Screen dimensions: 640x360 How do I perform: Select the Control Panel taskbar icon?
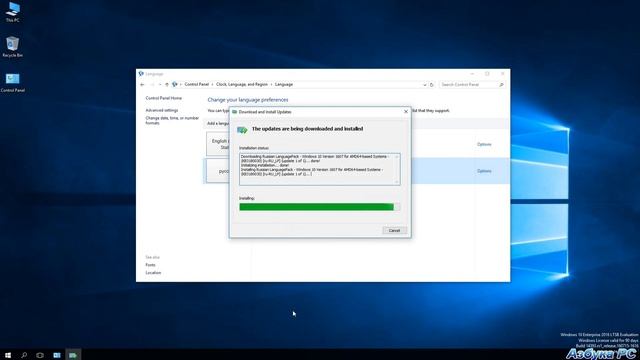pos(57,355)
